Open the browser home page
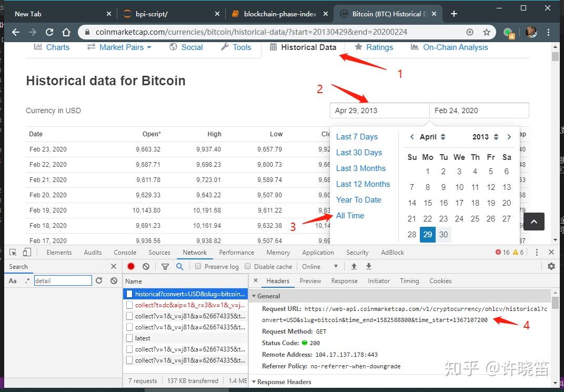Viewport: 564px width, 392px height. click(x=66, y=33)
